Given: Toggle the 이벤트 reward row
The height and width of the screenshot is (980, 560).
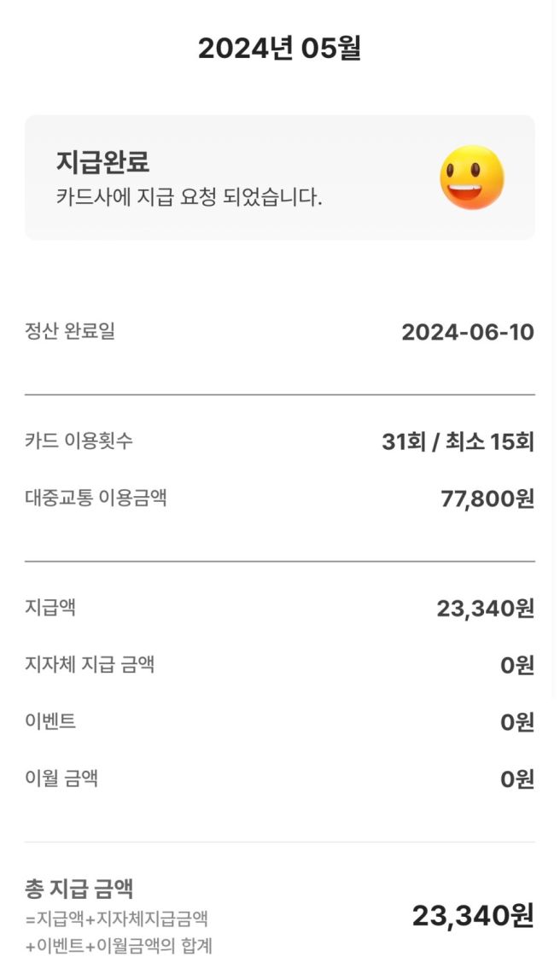Looking at the screenshot, I should click(280, 721).
